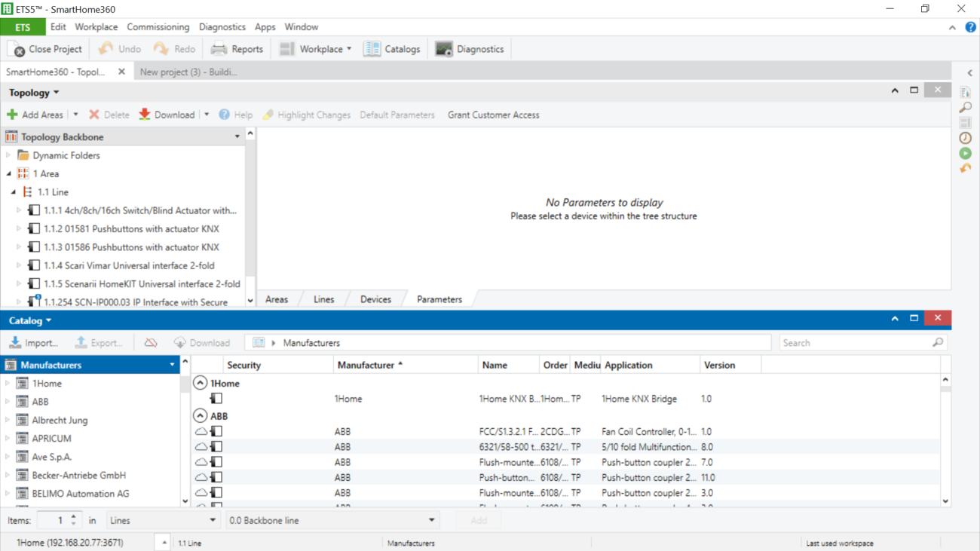Click the green ETS button
The width and height of the screenshot is (980, 551).
23,27
